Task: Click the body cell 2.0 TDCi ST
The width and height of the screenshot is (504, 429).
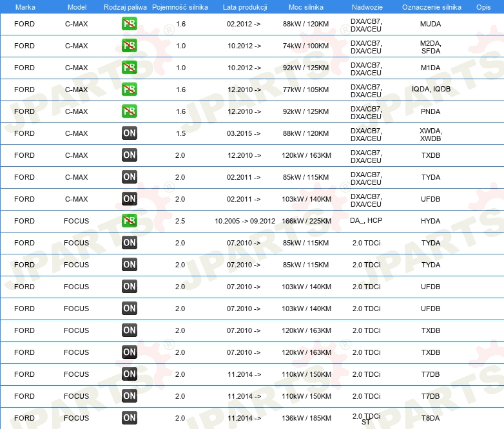Action: 366,419
